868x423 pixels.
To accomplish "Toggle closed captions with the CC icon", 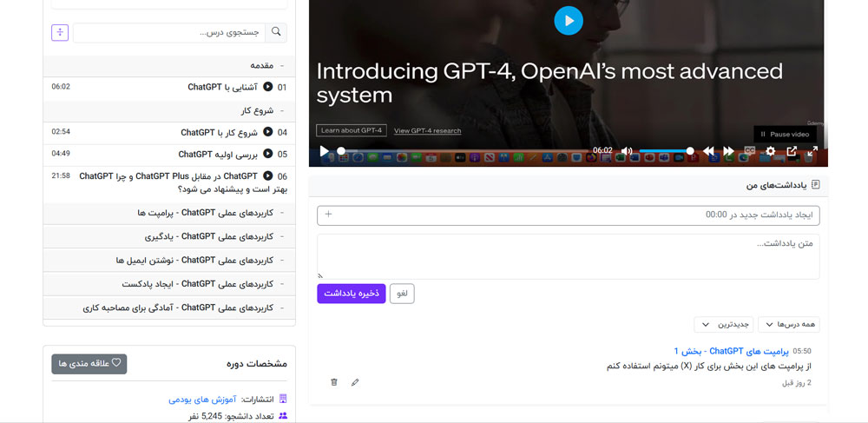I will (x=750, y=150).
